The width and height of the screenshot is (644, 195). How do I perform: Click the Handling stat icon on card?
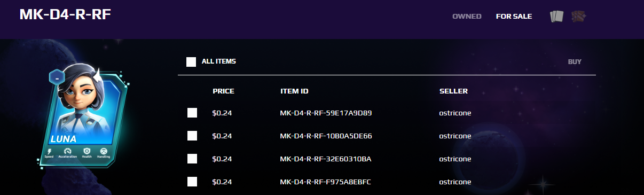click(x=104, y=151)
